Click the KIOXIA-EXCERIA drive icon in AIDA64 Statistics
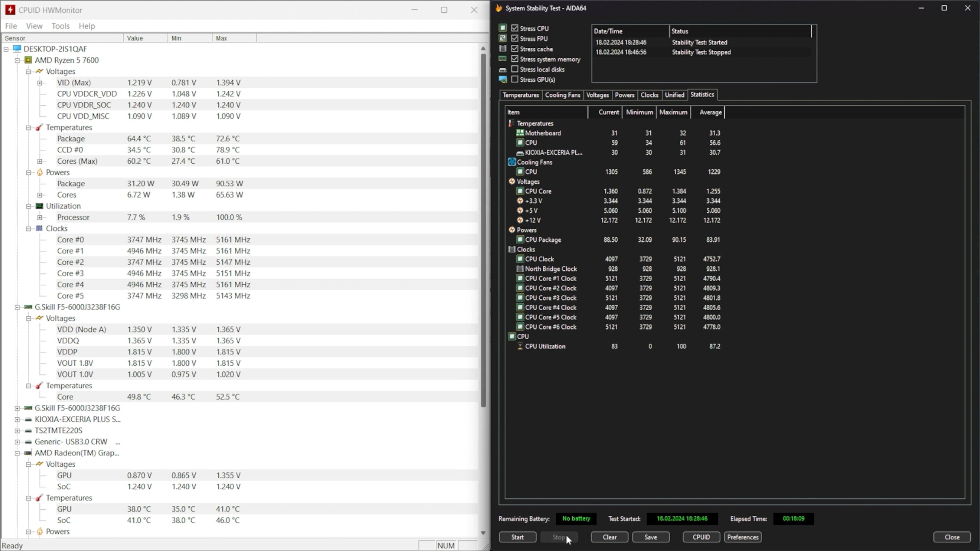 coord(520,153)
